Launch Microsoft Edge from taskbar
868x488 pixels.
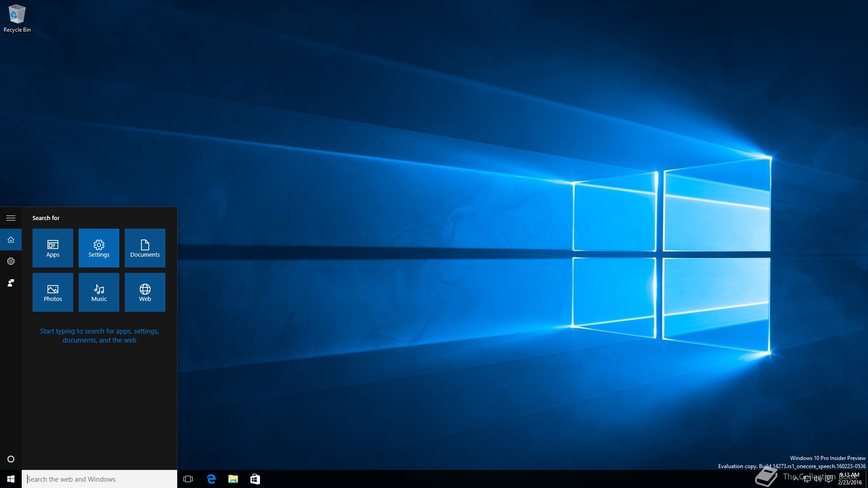click(x=211, y=479)
